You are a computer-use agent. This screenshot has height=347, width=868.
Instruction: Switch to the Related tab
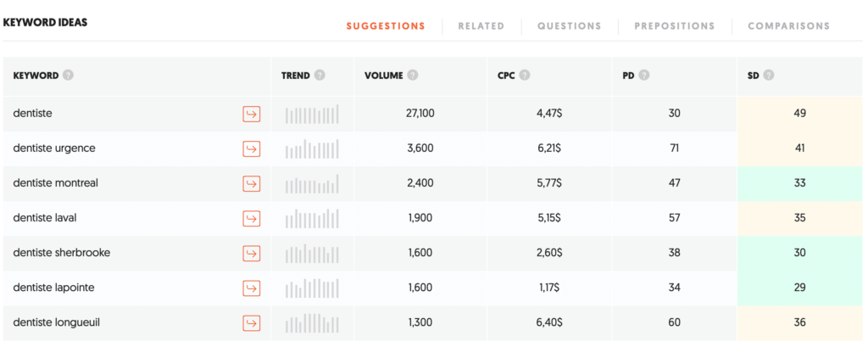tap(481, 26)
